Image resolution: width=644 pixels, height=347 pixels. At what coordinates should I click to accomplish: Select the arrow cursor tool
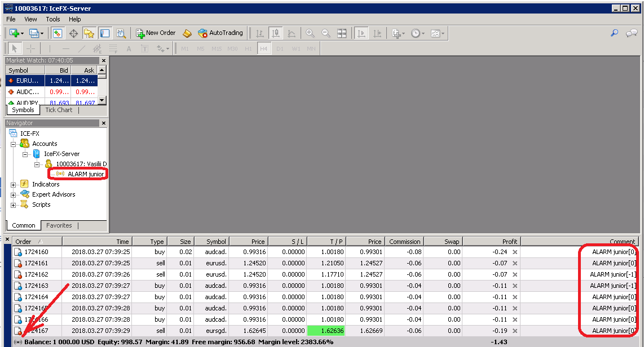point(15,48)
